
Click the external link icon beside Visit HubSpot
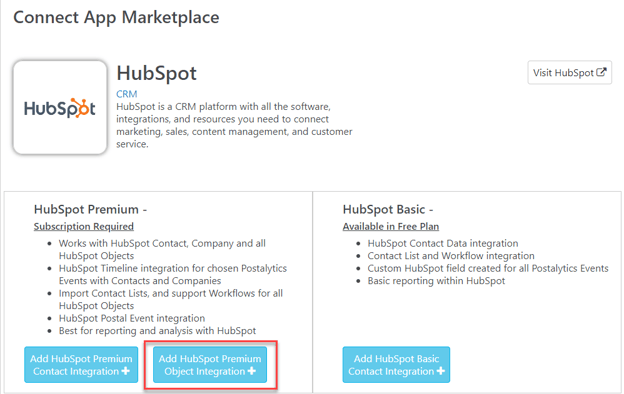pos(601,72)
